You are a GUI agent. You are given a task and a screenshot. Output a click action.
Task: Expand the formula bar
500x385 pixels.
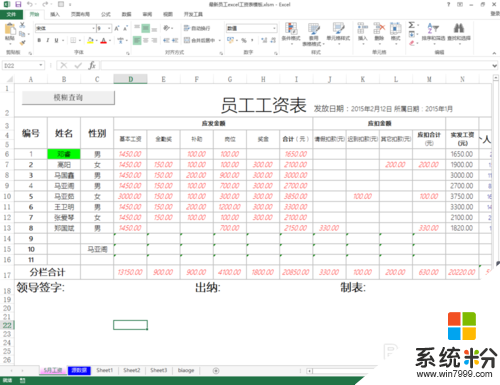point(494,66)
